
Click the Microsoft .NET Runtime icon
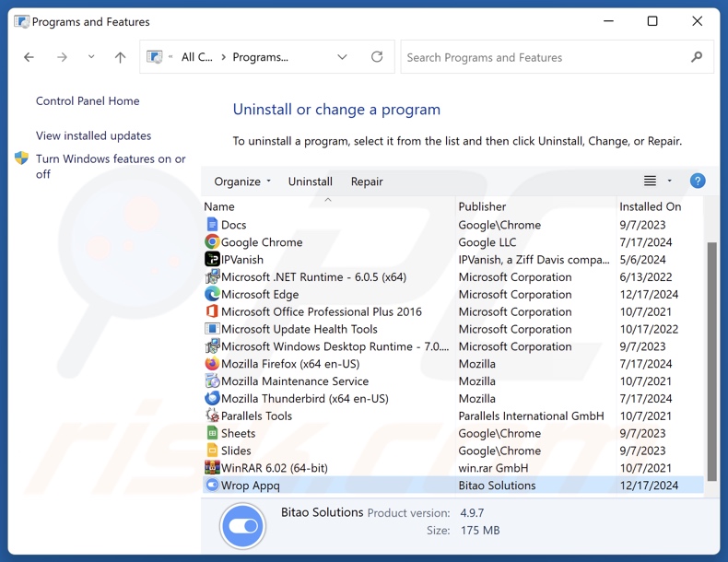point(212,276)
